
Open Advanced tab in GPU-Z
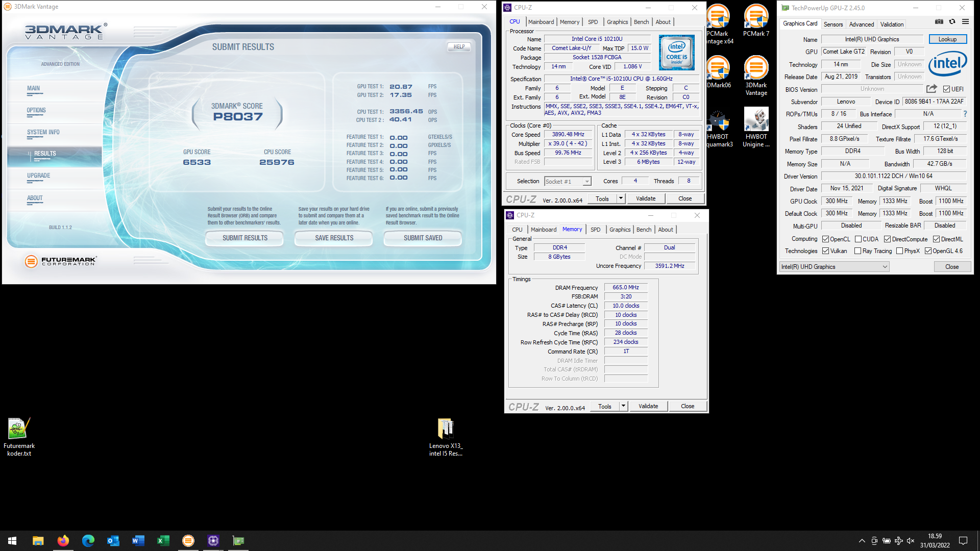pos(862,24)
